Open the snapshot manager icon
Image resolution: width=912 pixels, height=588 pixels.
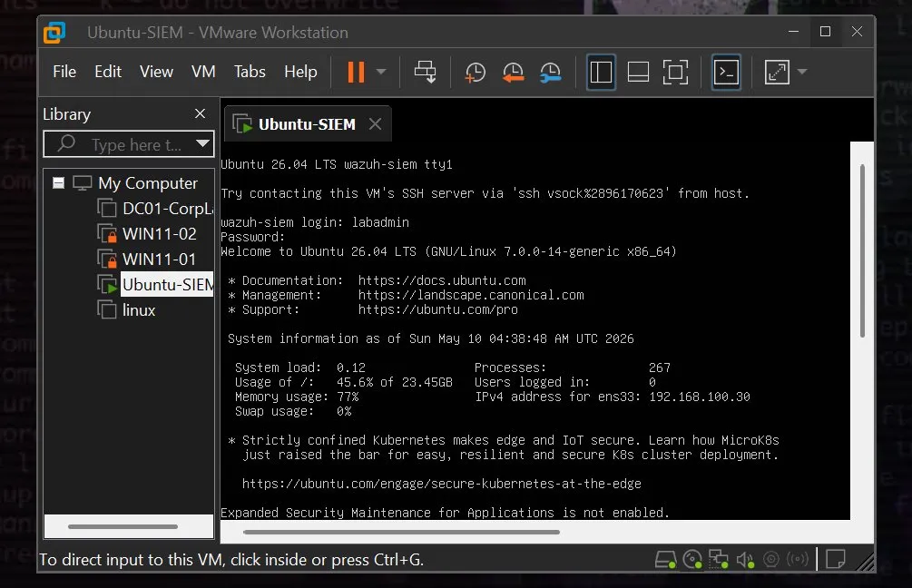tap(550, 72)
